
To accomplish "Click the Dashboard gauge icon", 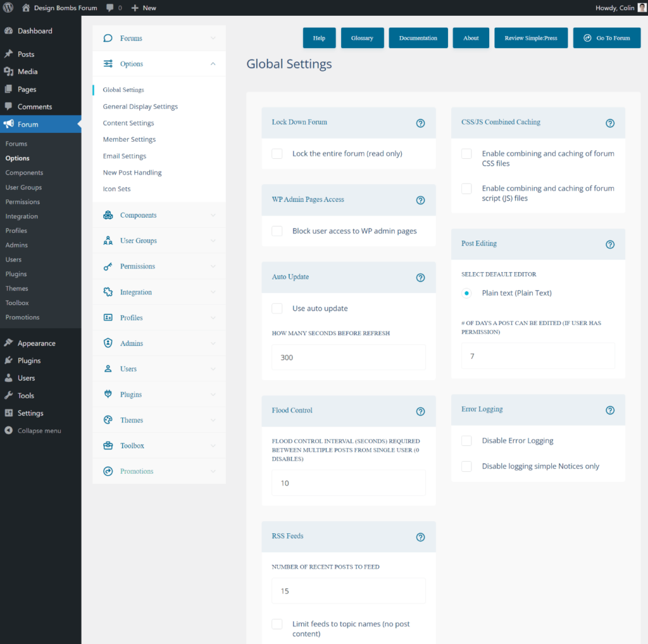I will point(9,30).
